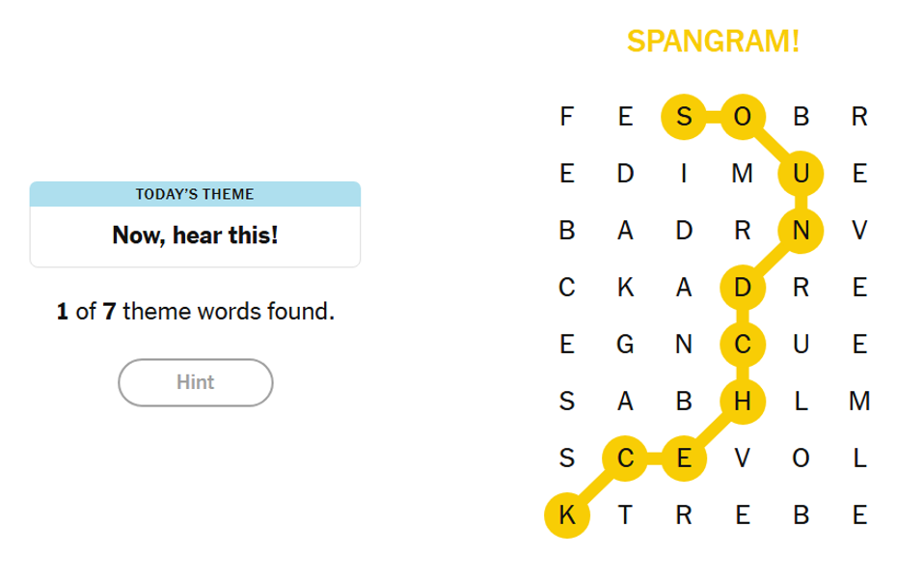The image size is (924, 583).
Task: Click the "TODAY'S THEME" header bar
Action: pyautogui.click(x=195, y=194)
